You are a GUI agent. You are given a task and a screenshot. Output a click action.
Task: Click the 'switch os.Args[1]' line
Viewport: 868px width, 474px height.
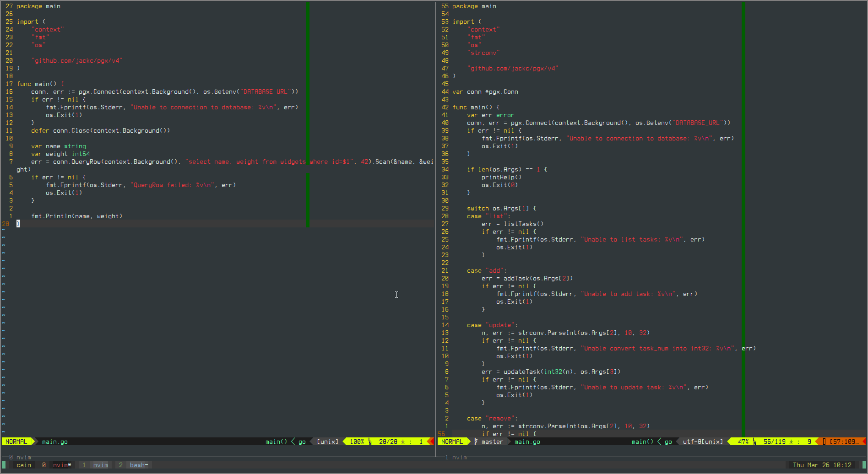[x=501, y=208]
